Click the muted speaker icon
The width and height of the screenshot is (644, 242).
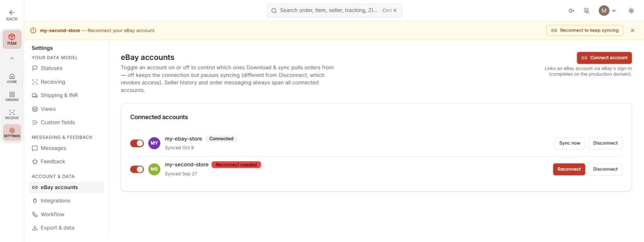point(571,11)
